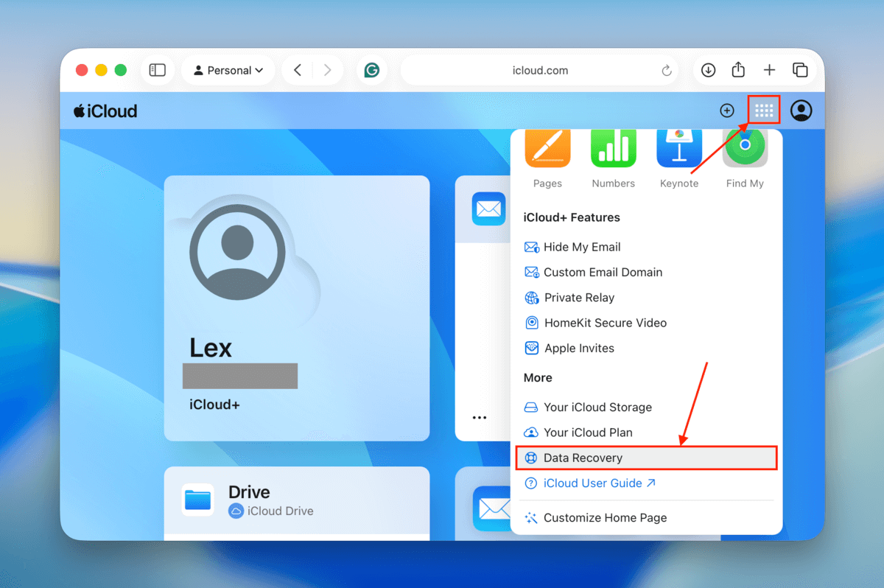This screenshot has height=588, width=884.
Task: Open Pages from the app launcher
Action: 547,147
